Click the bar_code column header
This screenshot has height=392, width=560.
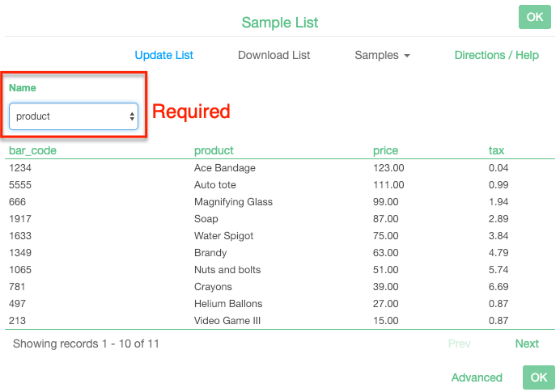(x=32, y=150)
